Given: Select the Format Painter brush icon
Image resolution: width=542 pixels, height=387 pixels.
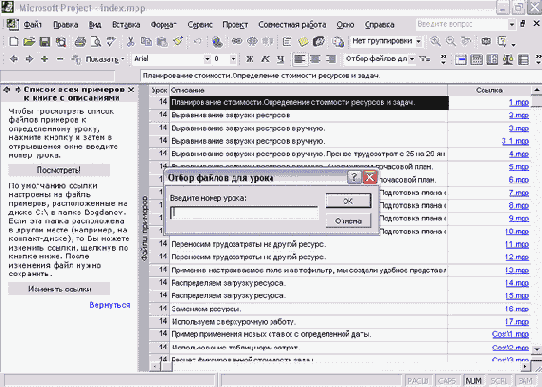Looking at the screenshot, I should pyautogui.click(x=178, y=42).
